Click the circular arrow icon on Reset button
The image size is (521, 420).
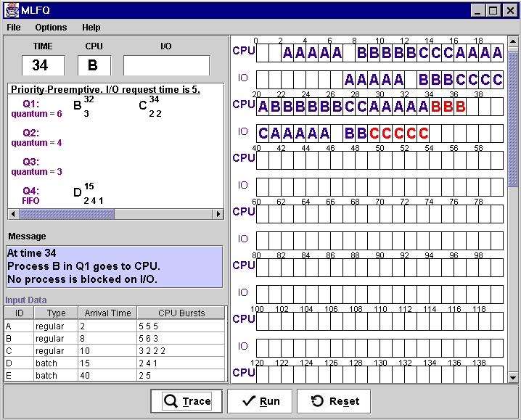click(x=317, y=401)
